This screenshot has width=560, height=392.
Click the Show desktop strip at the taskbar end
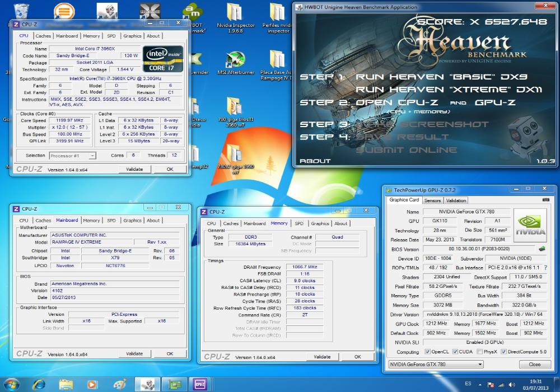tap(557, 385)
